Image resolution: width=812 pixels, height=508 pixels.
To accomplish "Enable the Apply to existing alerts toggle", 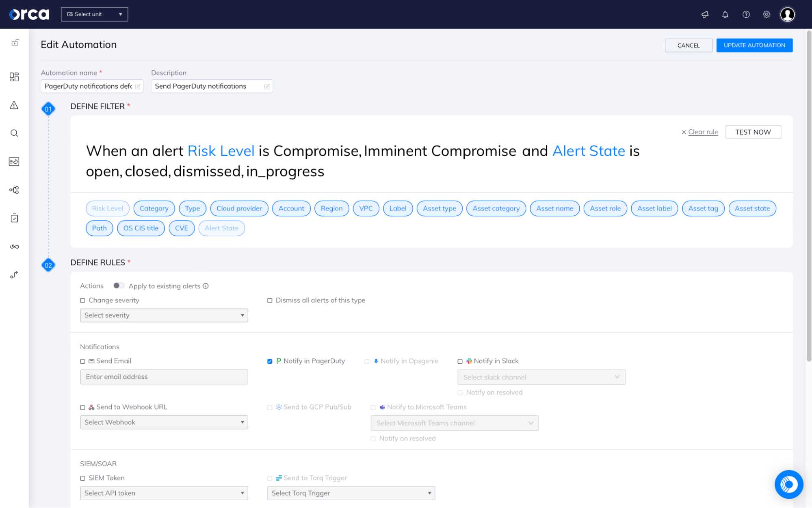I will coord(119,286).
